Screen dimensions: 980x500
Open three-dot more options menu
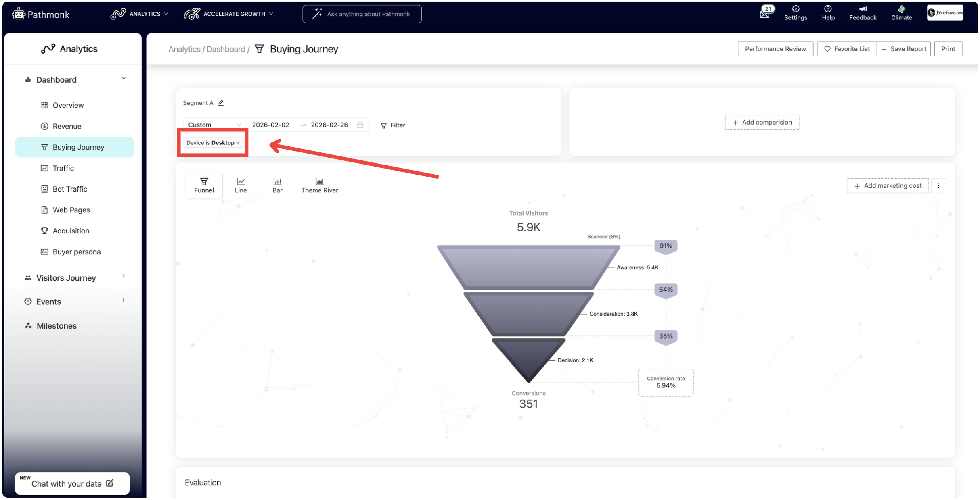pos(938,185)
